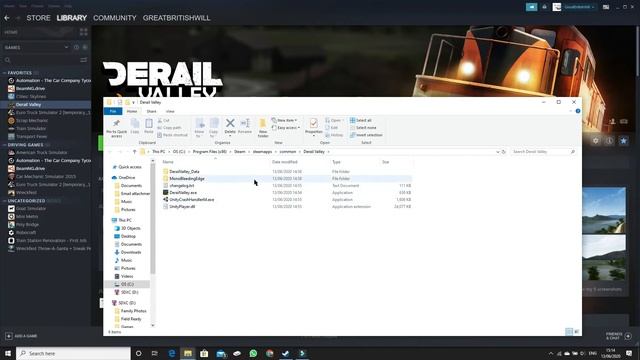Switch to the View ribbon tab
640x360 pixels.
[170, 111]
